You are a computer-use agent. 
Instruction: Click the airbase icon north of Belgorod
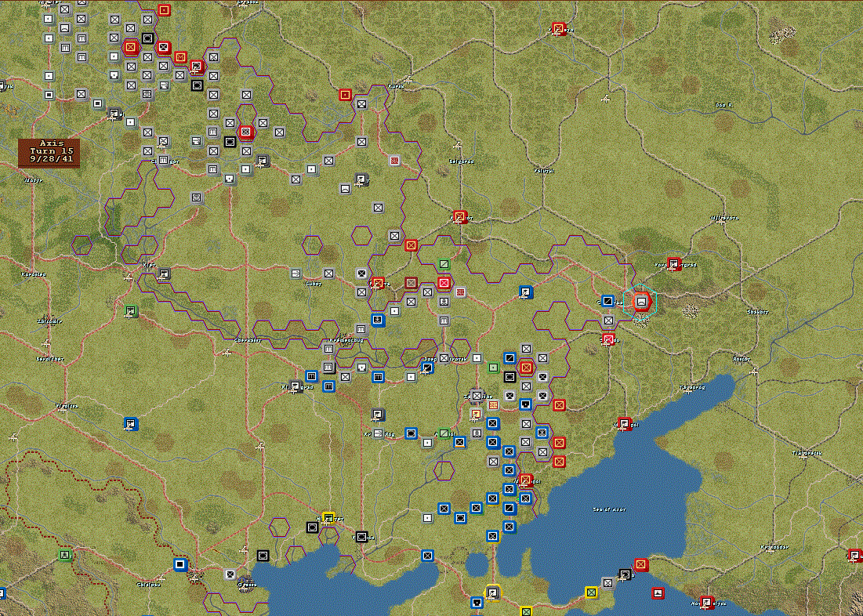click(457, 146)
